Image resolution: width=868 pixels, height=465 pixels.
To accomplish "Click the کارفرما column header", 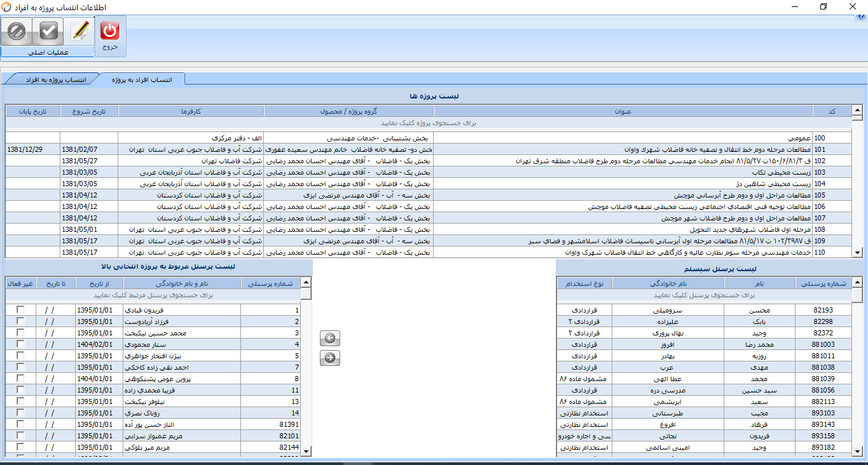I will tap(190, 111).
